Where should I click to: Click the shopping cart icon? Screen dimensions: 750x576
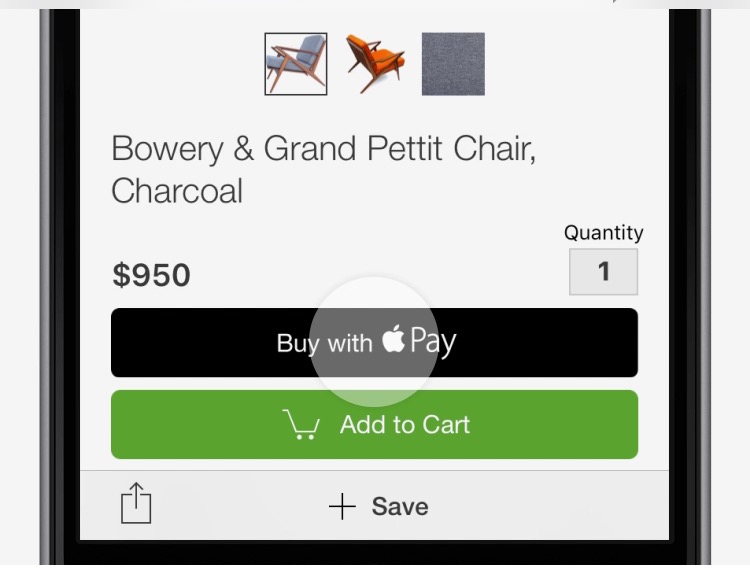(x=302, y=425)
